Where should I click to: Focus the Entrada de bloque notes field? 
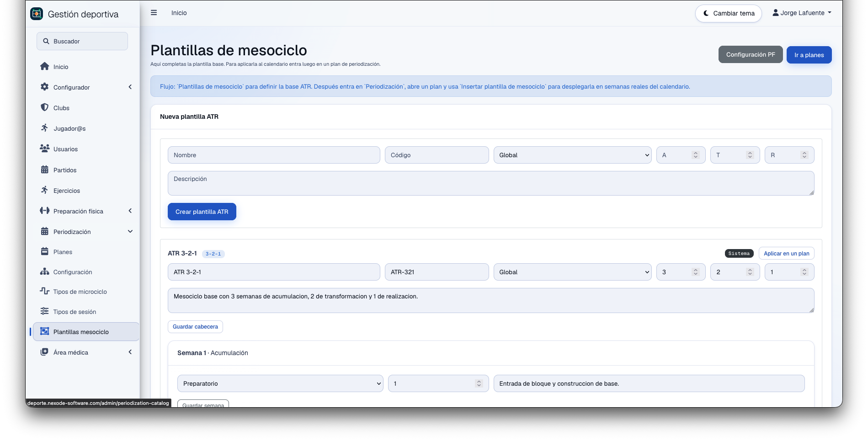pyautogui.click(x=649, y=383)
